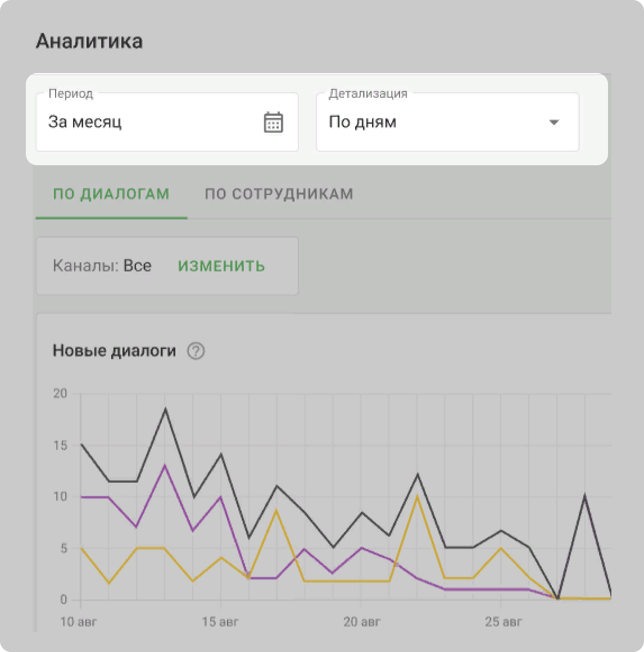Click the black line's highest peak near 18
The width and height of the screenshot is (644, 652).
[165, 409]
